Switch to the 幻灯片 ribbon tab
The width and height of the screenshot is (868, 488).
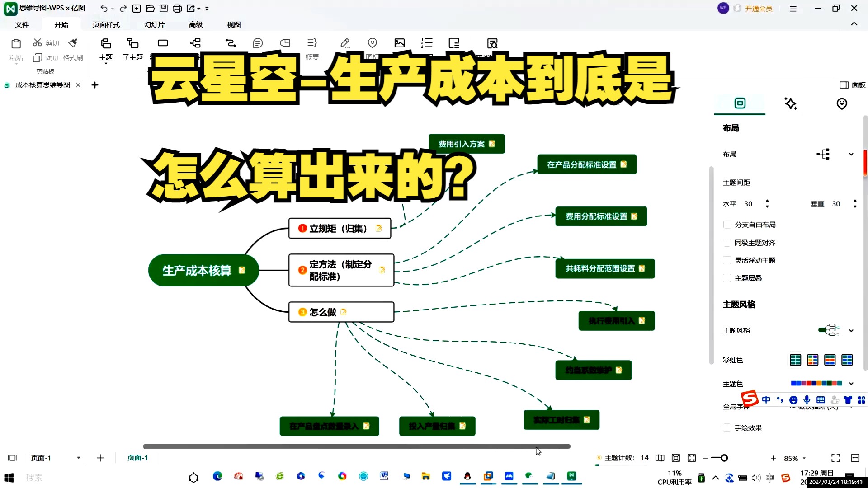pos(154,24)
